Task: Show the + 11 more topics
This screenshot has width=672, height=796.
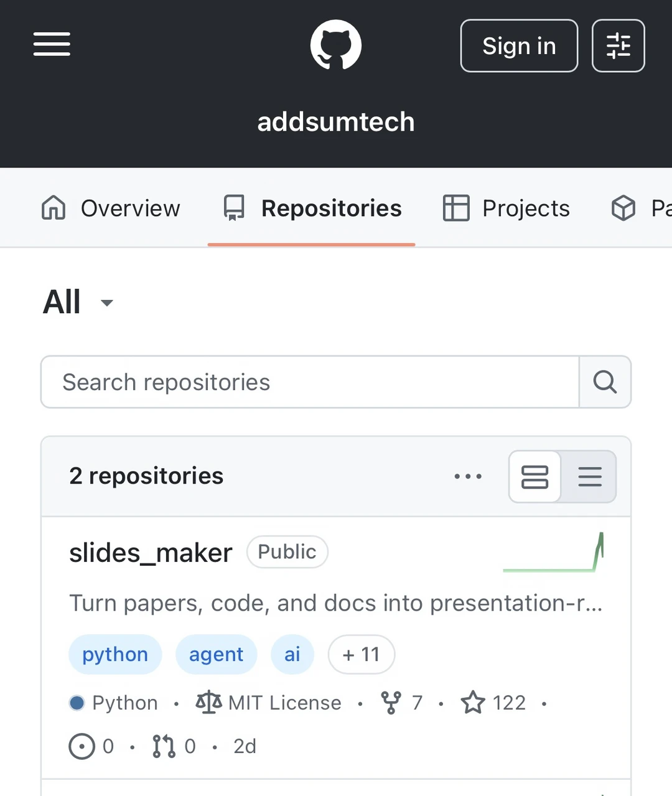Action: pos(361,654)
